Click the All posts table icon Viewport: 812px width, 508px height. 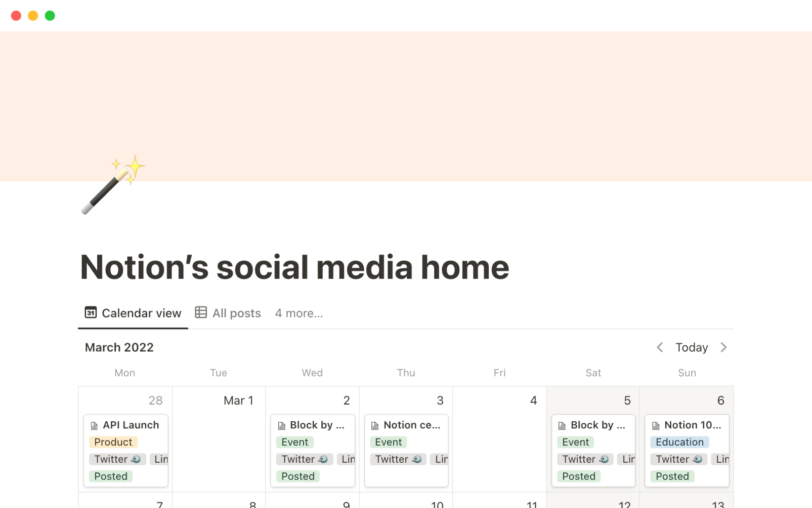pyautogui.click(x=201, y=312)
